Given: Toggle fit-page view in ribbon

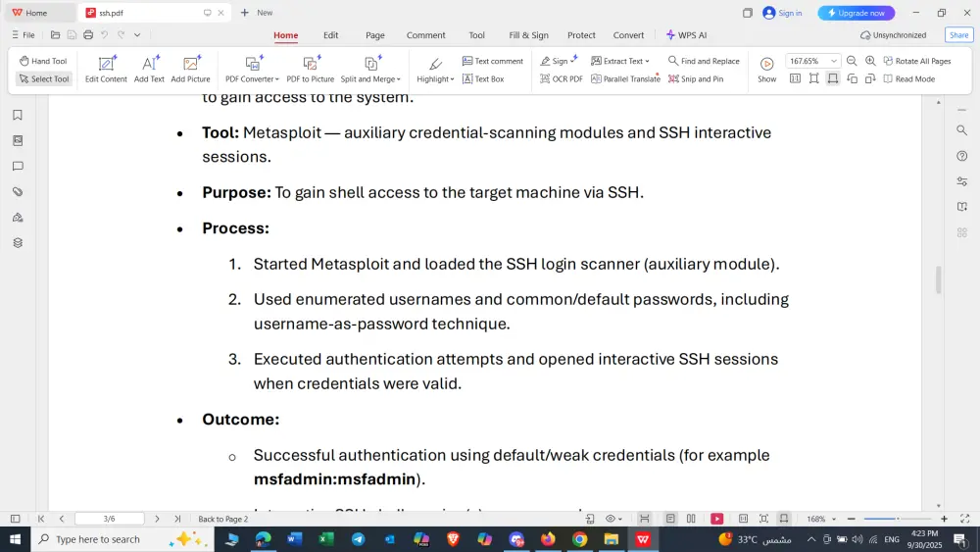Looking at the screenshot, I should (813, 78).
